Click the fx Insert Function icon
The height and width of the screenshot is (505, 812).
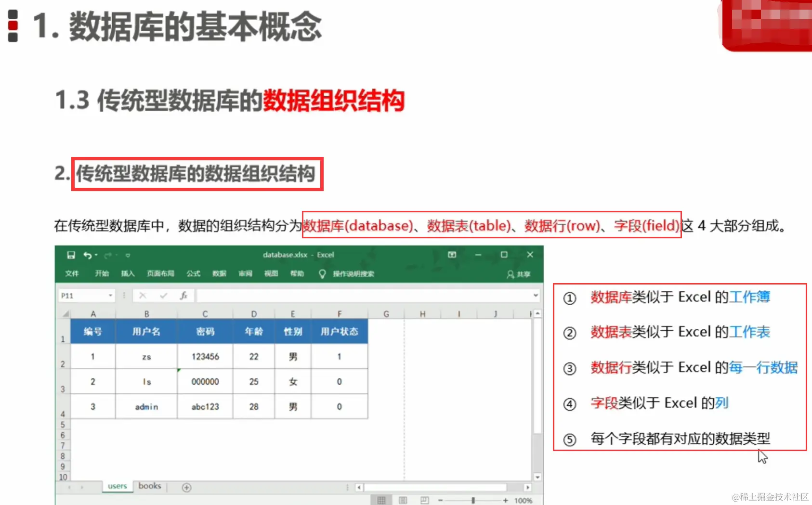coord(183,296)
